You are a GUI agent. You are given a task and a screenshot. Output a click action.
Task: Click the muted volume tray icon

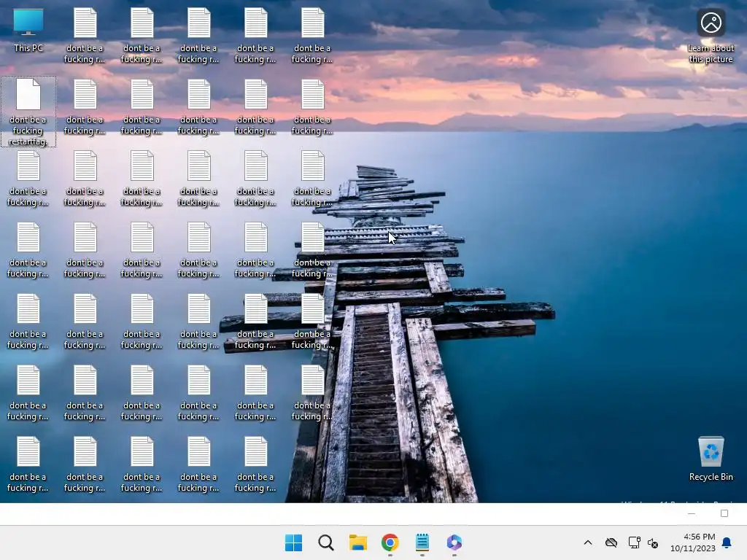653,542
